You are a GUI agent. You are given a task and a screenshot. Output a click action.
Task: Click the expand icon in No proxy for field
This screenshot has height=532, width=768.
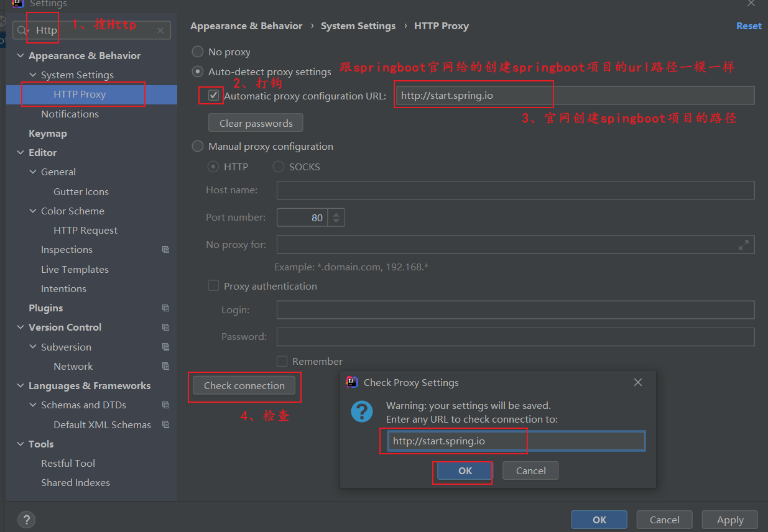(x=744, y=245)
